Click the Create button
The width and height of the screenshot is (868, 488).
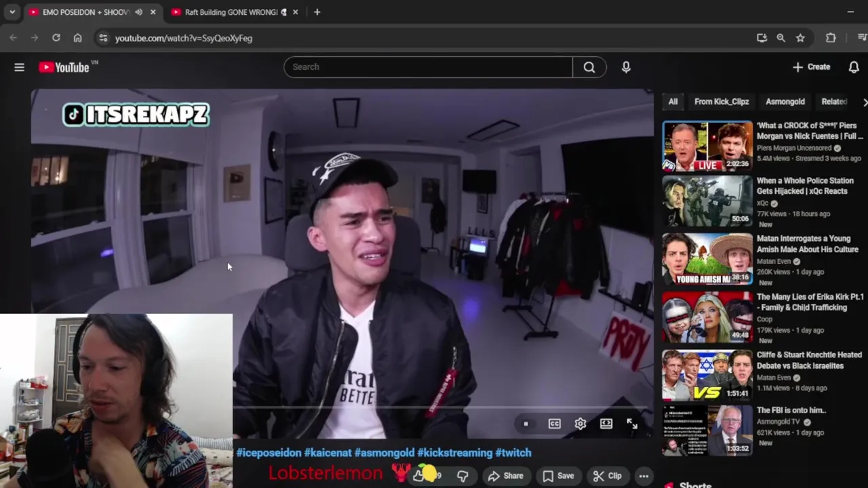point(811,67)
